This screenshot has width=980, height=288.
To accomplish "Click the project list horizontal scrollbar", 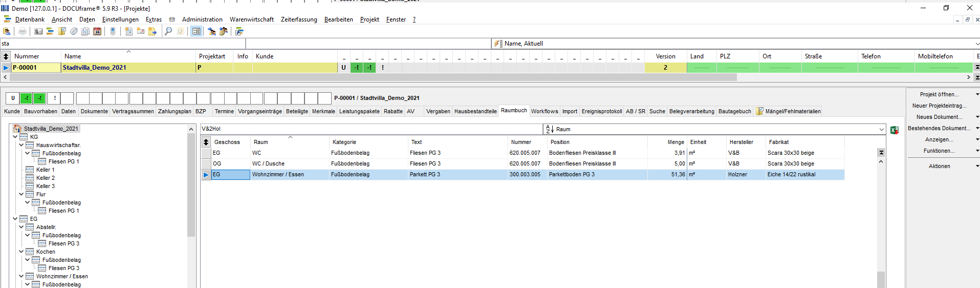I will [x=373, y=77].
